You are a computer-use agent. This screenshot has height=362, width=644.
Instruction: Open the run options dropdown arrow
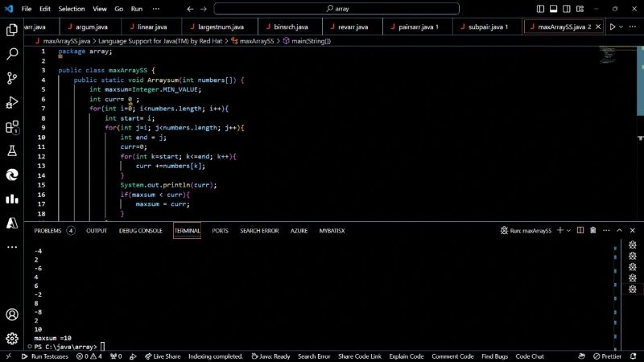pos(621,27)
